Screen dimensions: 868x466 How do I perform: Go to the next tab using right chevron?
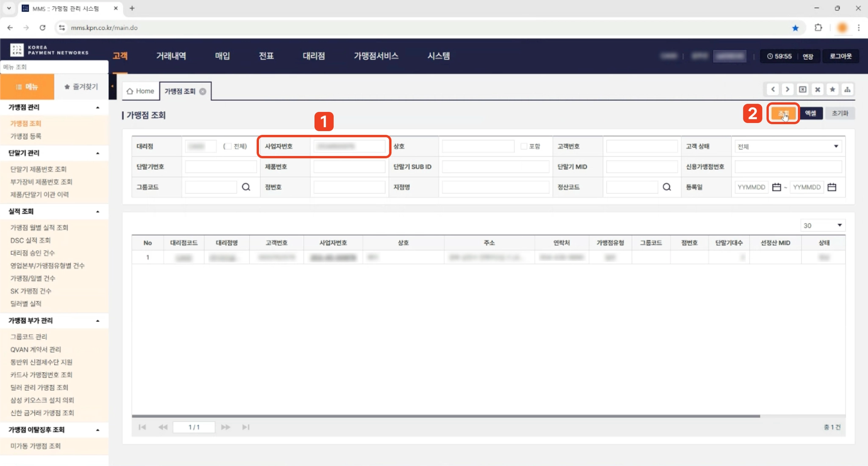tap(787, 89)
